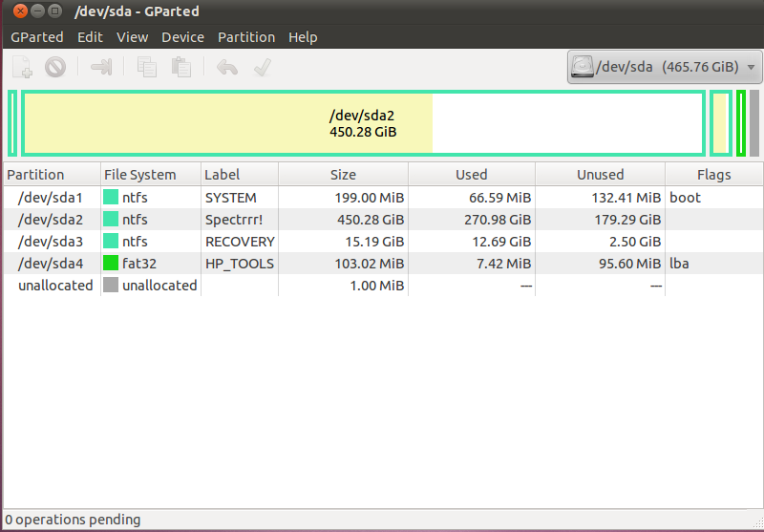
Task: Select the /dev/sda4 partition row
Action: point(383,264)
